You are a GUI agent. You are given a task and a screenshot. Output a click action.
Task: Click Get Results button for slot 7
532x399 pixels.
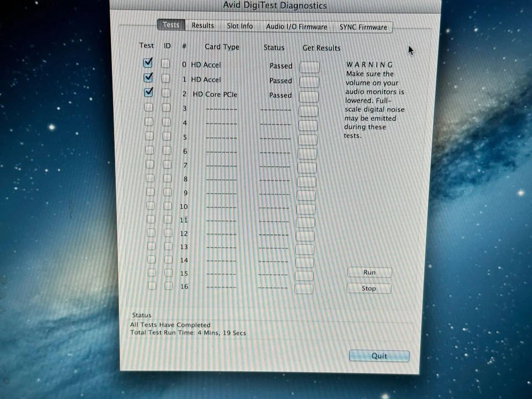click(307, 167)
